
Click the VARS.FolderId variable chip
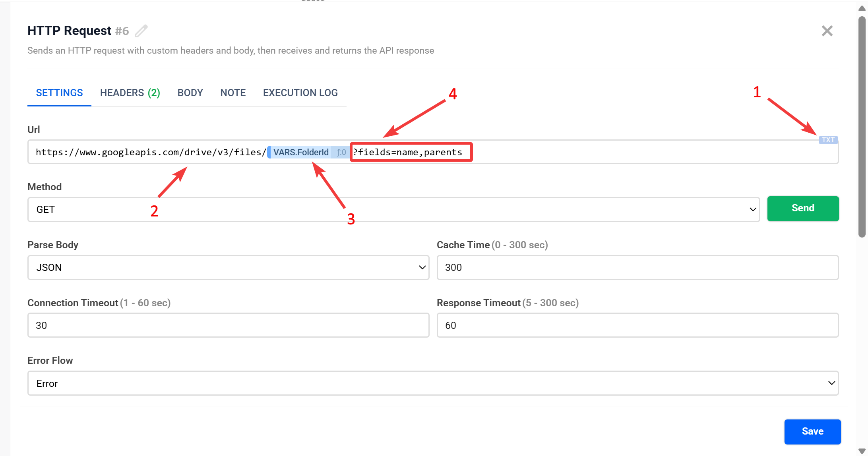(x=300, y=152)
